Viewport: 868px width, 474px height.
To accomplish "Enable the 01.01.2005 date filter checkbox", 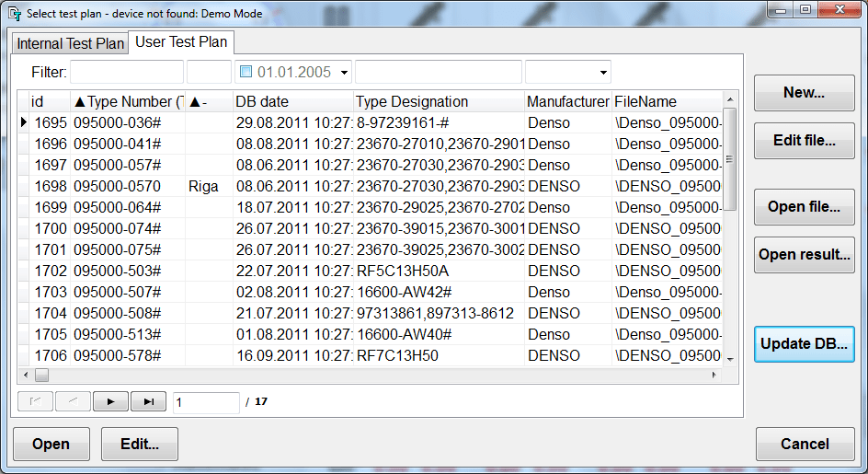I will point(246,72).
